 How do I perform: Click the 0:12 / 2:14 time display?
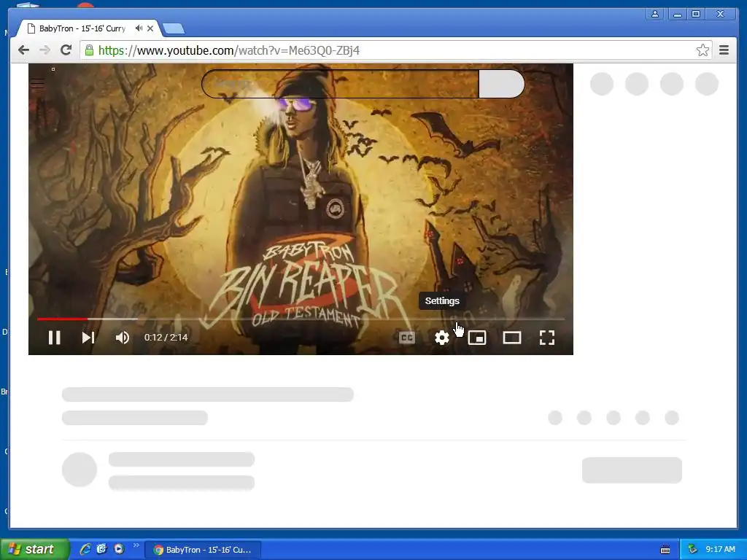(x=166, y=337)
